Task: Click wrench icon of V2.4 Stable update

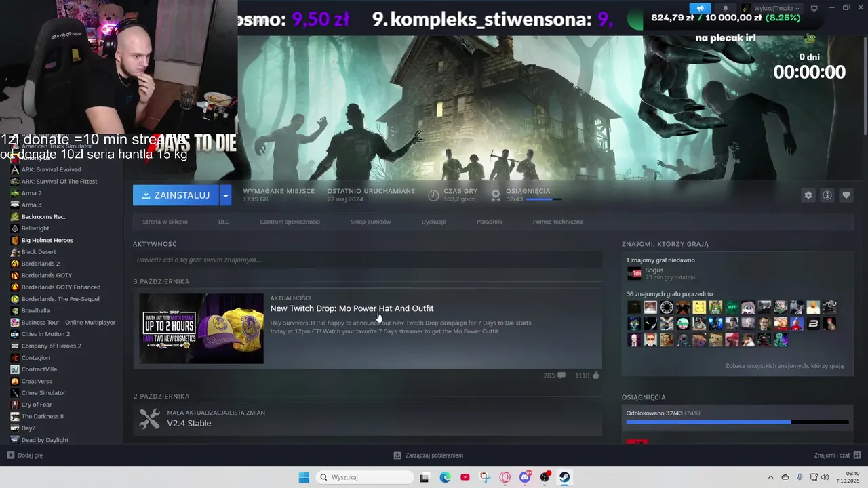Action: 149,419
